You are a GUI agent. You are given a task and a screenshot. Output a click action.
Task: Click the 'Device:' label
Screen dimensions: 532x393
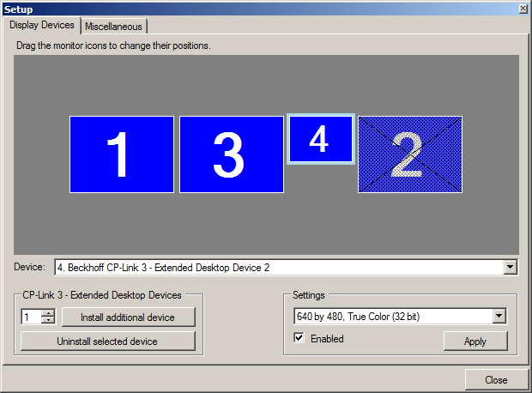pos(29,267)
